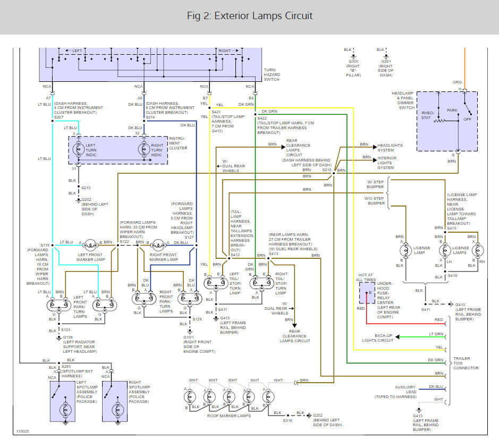Viewport: 499px width, 448px height.
Task: Select the Left Spotlamp Assembly box
Action: click(x=63, y=402)
